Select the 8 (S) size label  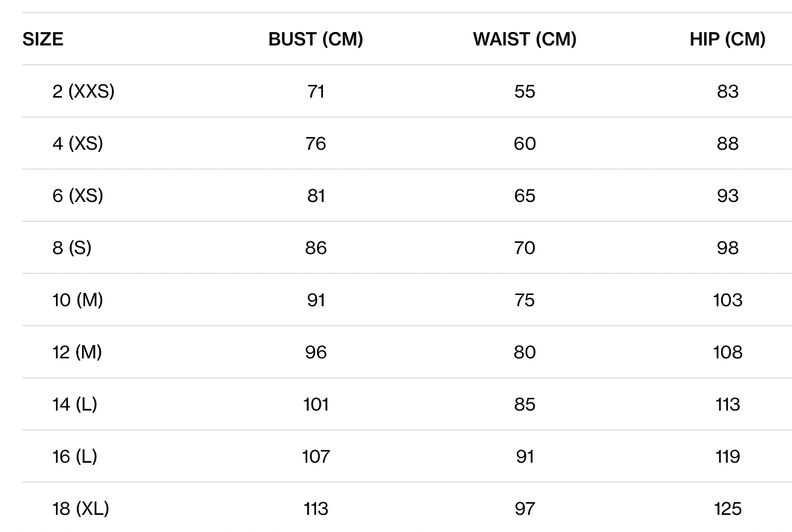[72, 248]
